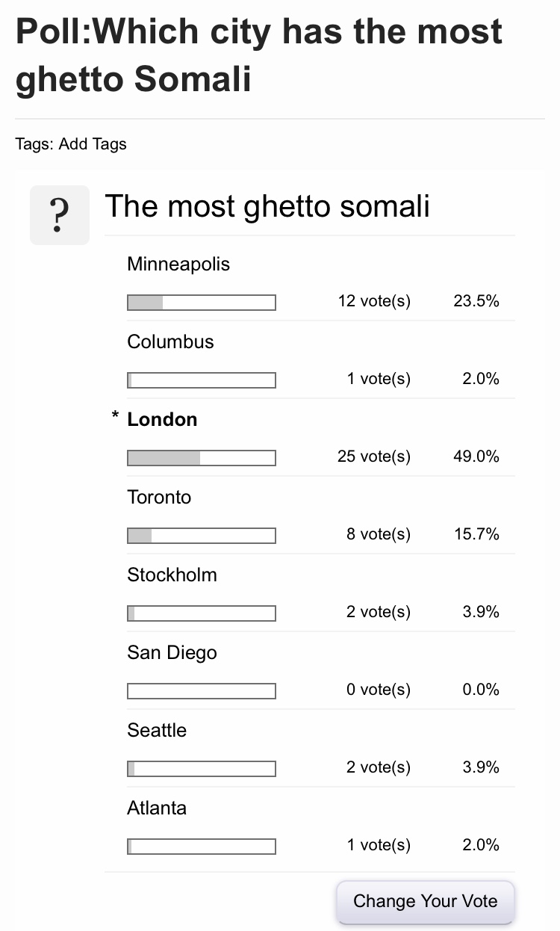This screenshot has width=560, height=931.
Task: Click the 25 vote(s) count for London
Action: 374,457
